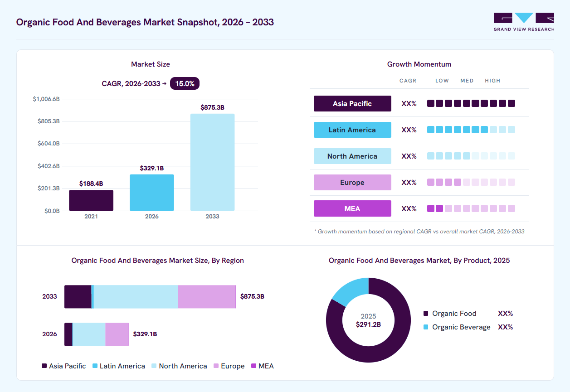Click the HIGH column header
This screenshot has width=570, height=392.
pos(492,81)
